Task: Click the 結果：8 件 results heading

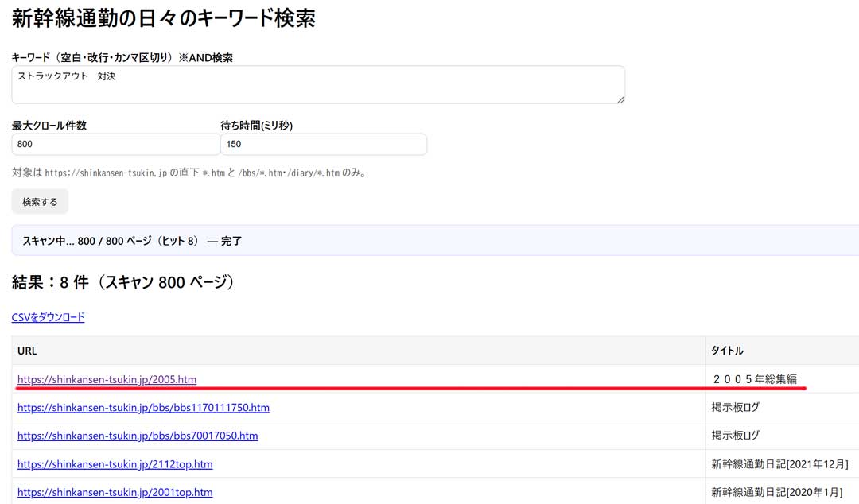Action: pyautogui.click(x=122, y=282)
